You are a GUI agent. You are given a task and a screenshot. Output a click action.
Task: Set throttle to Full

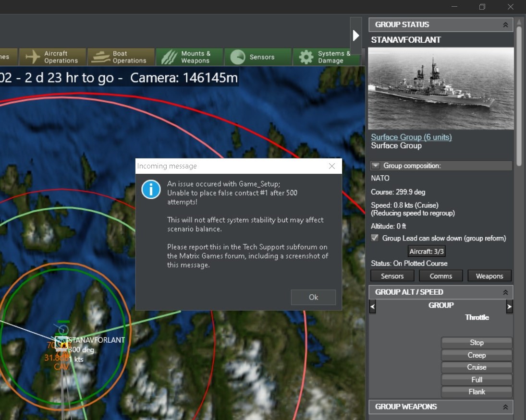point(477,380)
